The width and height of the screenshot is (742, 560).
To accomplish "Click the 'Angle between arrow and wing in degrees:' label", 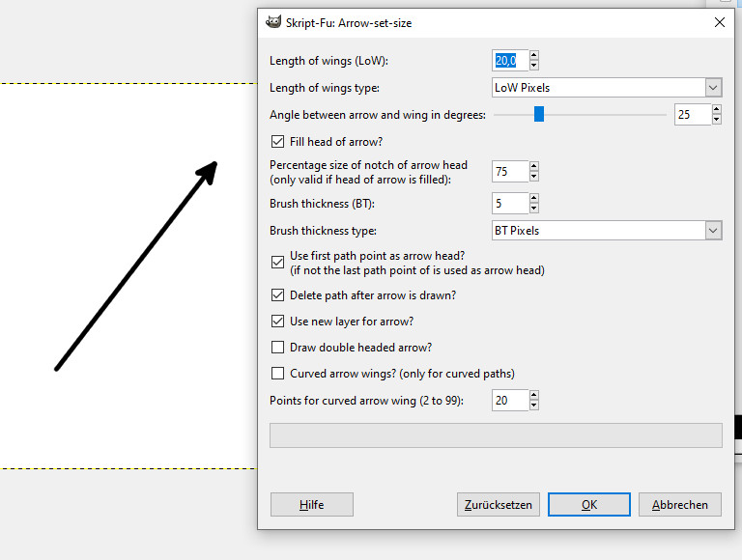I will [x=378, y=115].
